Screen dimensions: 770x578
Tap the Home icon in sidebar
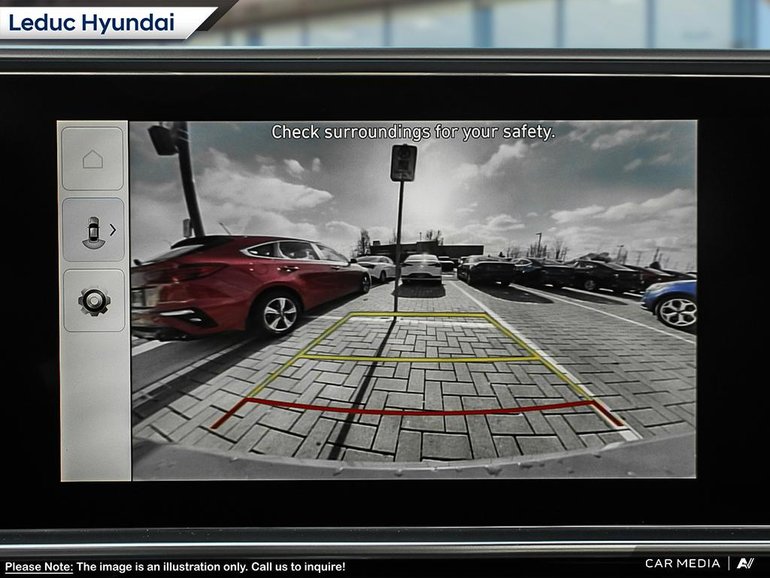click(x=93, y=159)
